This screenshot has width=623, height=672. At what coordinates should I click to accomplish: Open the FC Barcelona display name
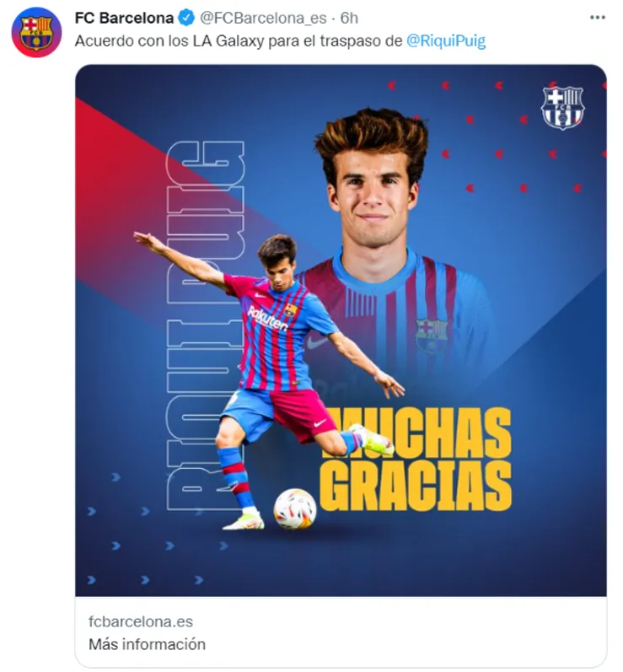[124, 19]
